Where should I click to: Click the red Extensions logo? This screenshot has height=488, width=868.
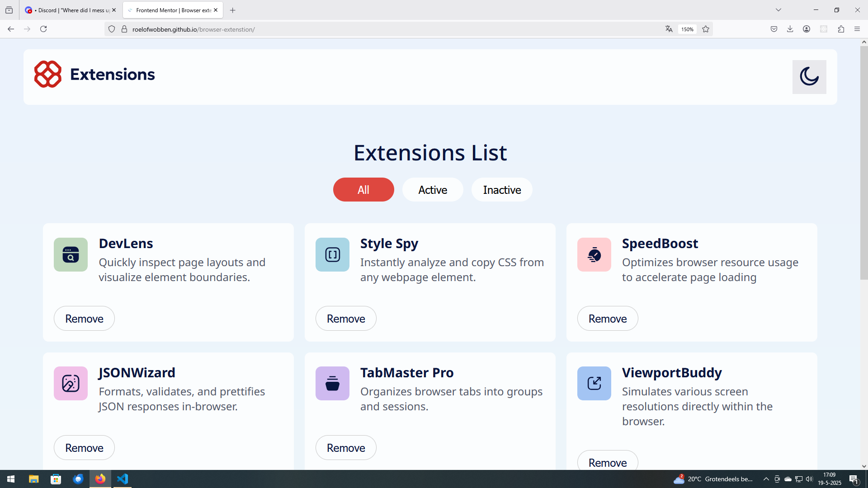(48, 74)
